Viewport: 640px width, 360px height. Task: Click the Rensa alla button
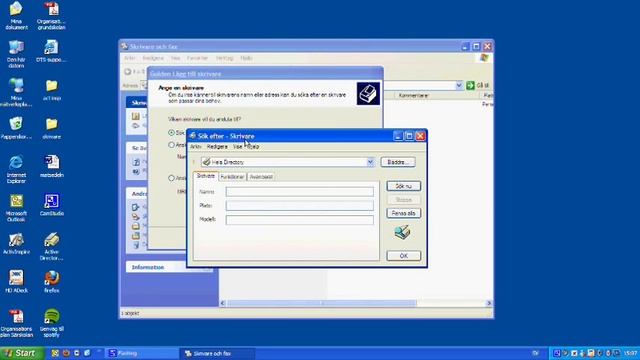click(403, 213)
